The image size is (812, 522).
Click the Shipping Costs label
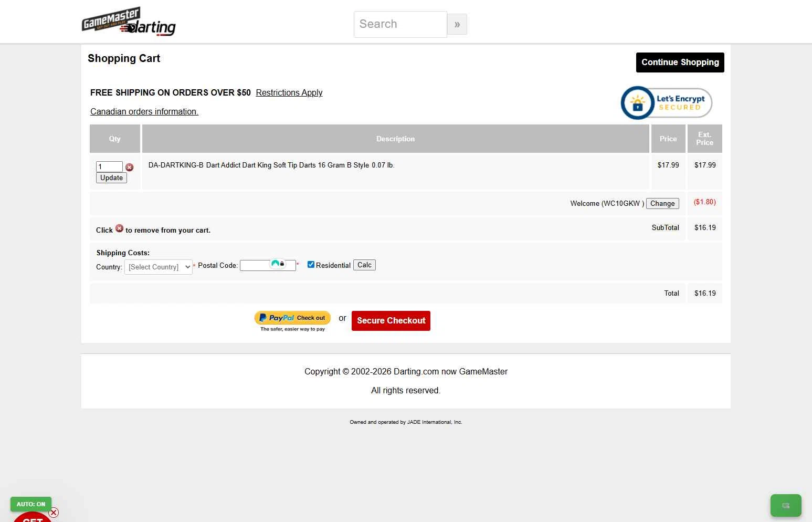123,253
